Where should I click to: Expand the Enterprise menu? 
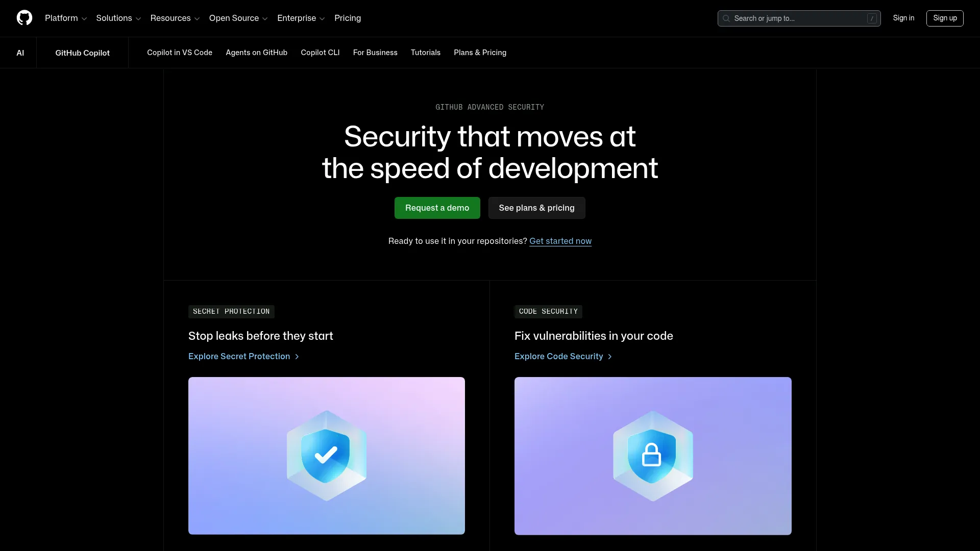click(x=301, y=18)
